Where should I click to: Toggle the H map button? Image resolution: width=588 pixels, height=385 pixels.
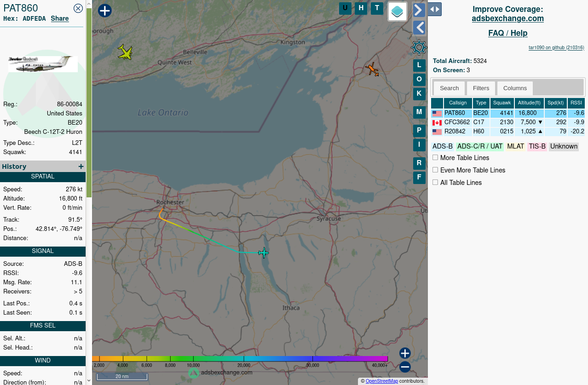[361, 8]
